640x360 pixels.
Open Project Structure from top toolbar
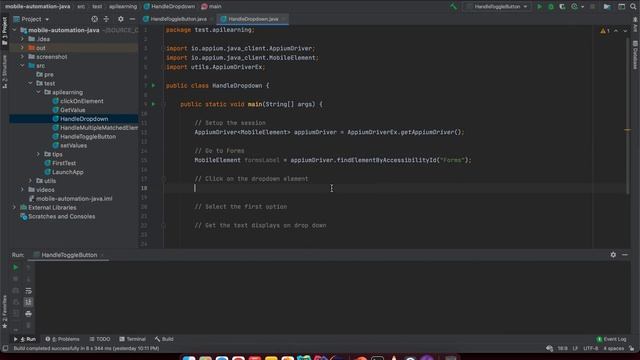[x=607, y=7]
